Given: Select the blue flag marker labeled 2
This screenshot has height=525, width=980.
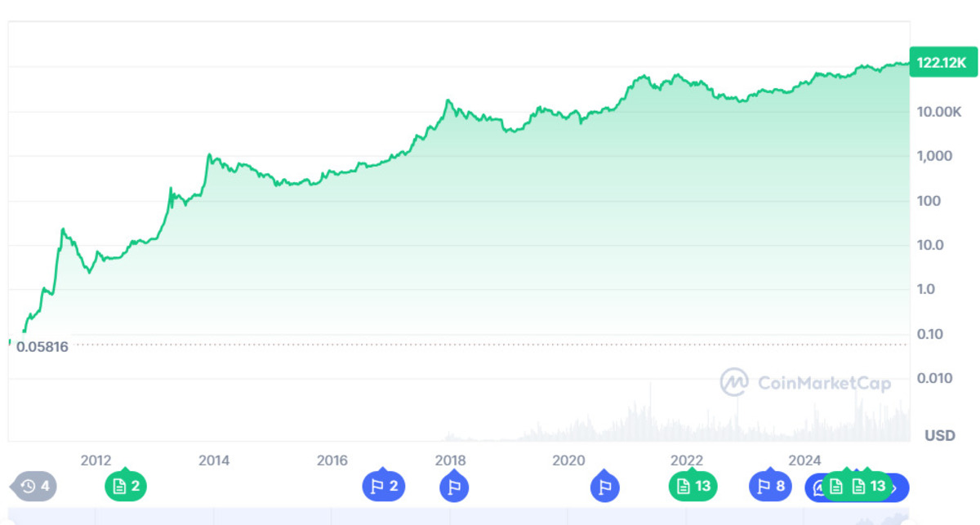Looking at the screenshot, I should point(384,487).
